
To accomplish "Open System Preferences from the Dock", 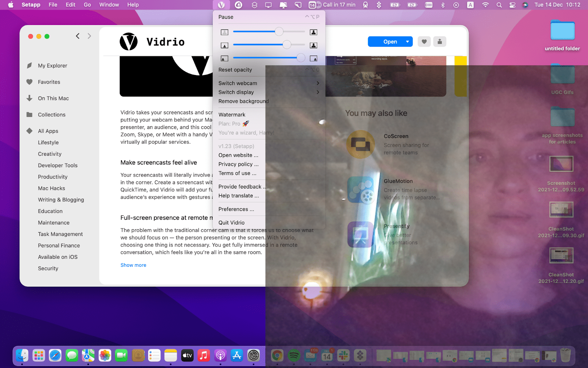I will [x=254, y=355].
